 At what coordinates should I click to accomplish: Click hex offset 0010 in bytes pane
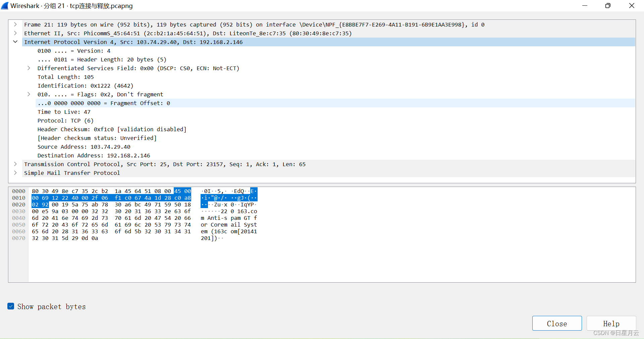(19, 198)
